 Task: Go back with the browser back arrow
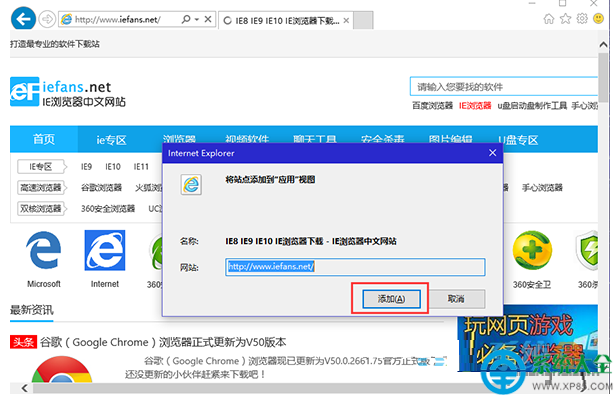[23, 18]
